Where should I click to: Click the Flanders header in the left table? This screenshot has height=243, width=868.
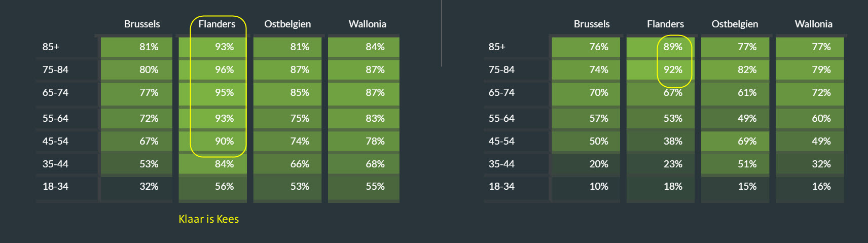(216, 24)
